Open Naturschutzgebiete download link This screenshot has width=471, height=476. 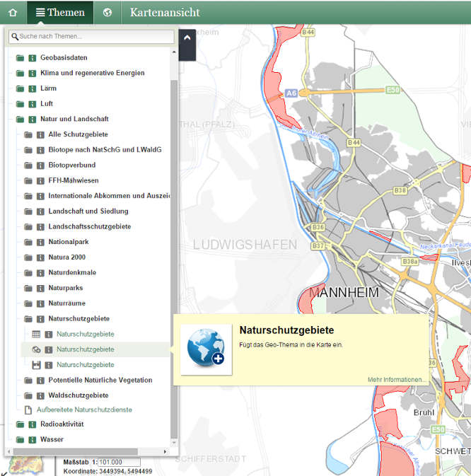[86, 364]
